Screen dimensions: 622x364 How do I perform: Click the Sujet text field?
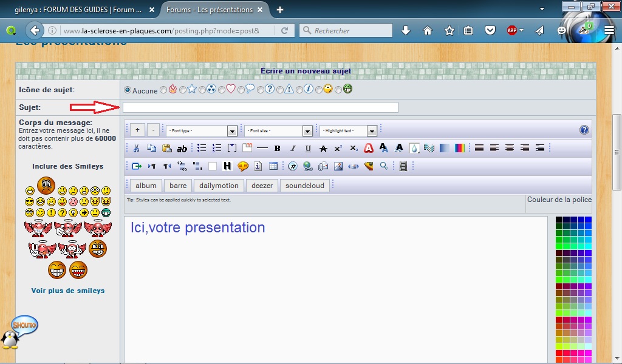[x=260, y=107]
